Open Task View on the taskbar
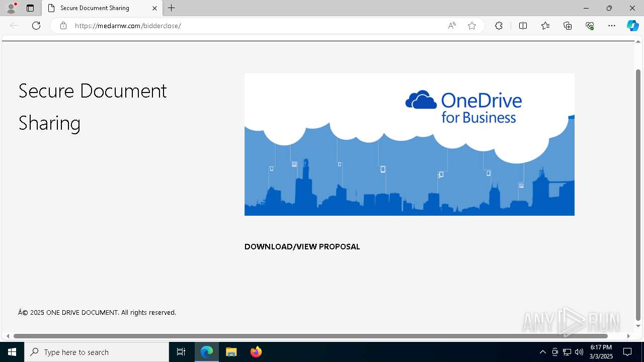This screenshot has height=362, width=644. (x=181, y=352)
